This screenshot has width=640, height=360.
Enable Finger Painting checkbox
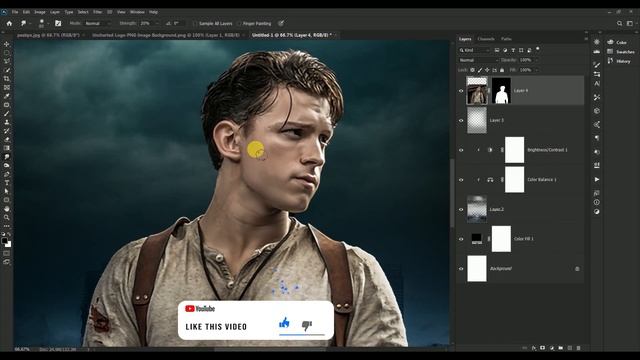click(239, 24)
